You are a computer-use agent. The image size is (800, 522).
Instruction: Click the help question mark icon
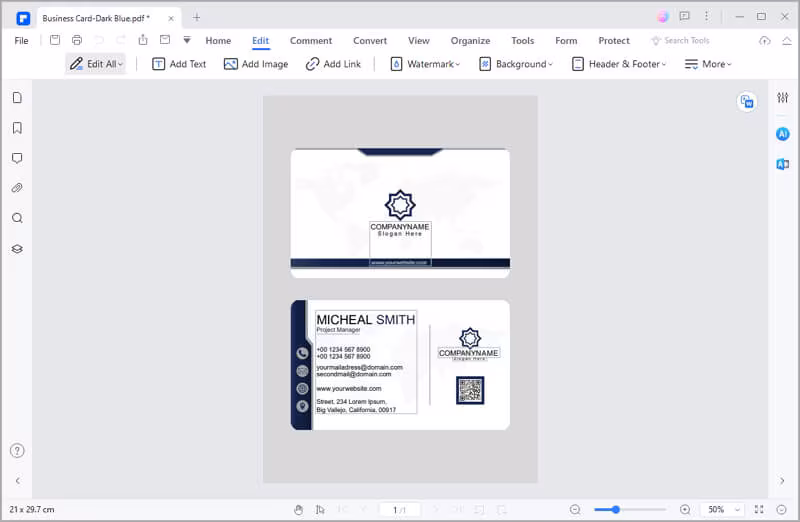coord(17,451)
